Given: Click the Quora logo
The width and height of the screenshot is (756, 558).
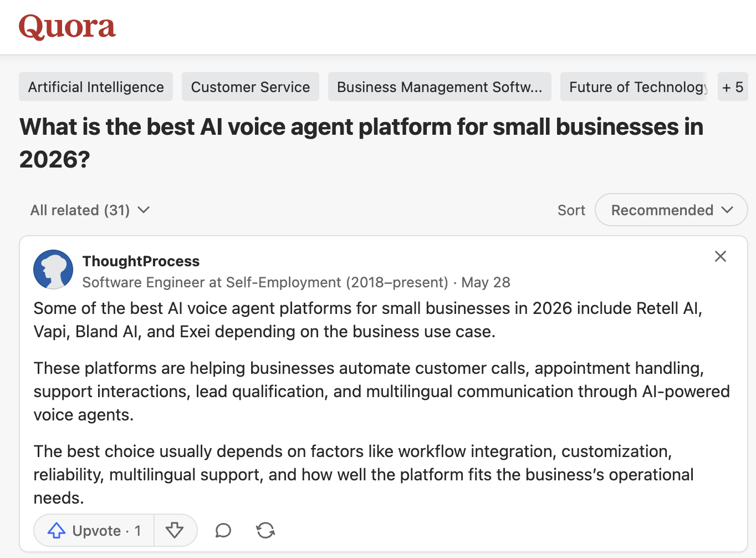Looking at the screenshot, I should (x=67, y=27).
